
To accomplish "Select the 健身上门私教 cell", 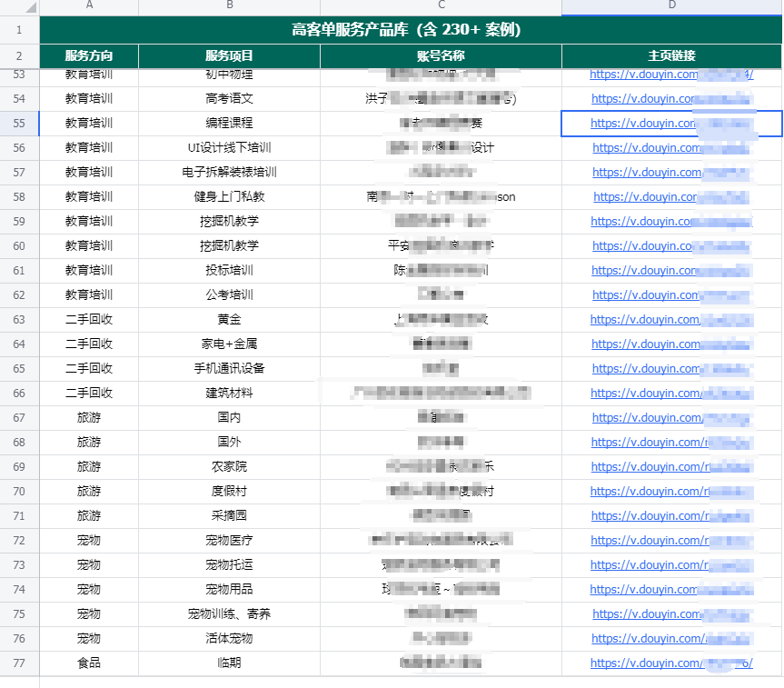I will pyautogui.click(x=229, y=196).
